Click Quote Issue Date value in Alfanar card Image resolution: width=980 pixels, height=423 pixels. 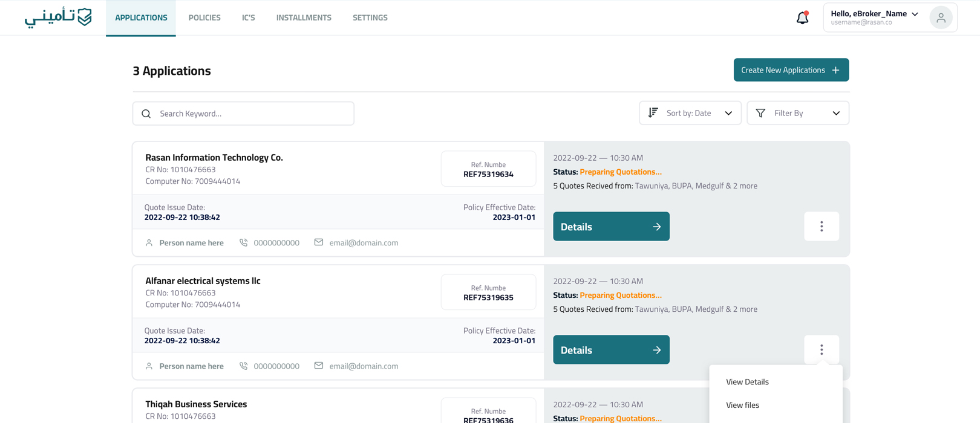coord(182,340)
